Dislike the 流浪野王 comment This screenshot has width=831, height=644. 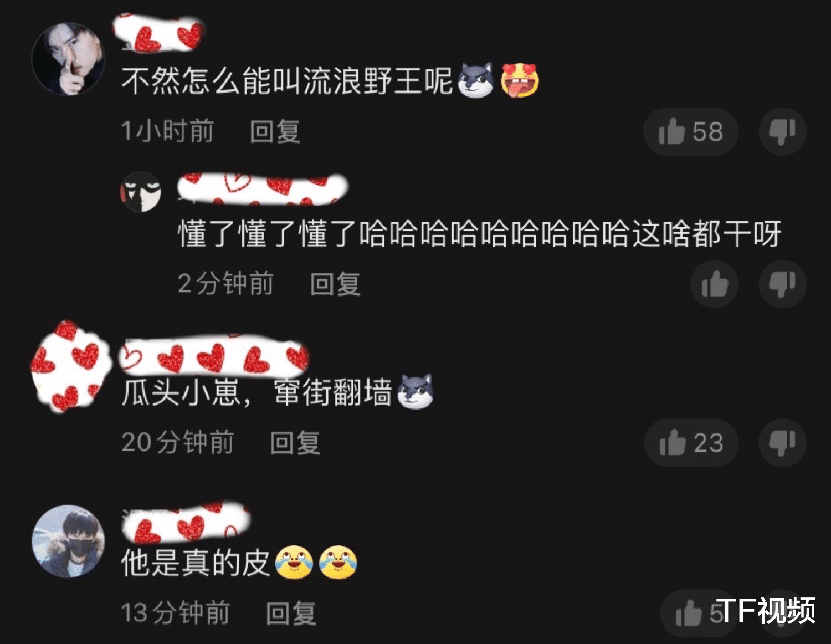point(782,132)
